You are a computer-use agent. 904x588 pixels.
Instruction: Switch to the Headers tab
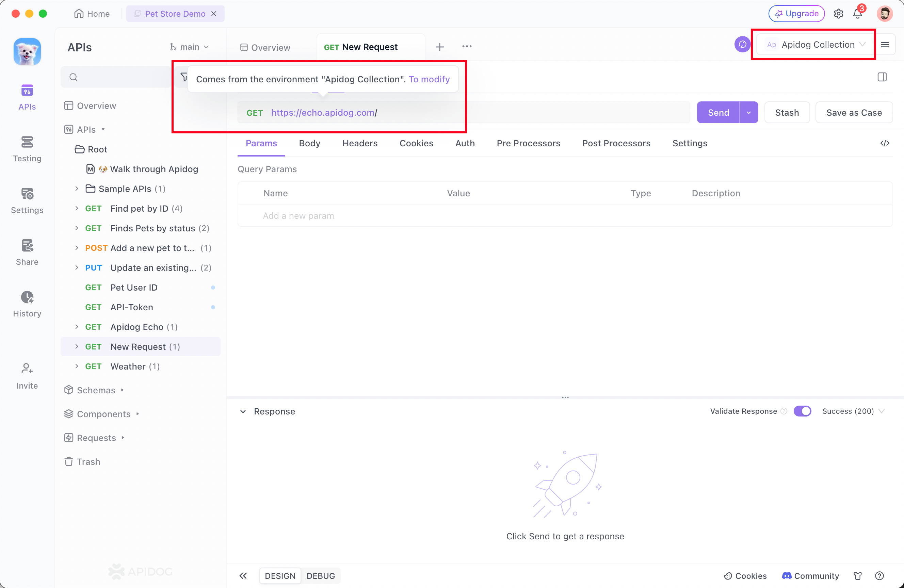pyautogui.click(x=360, y=143)
